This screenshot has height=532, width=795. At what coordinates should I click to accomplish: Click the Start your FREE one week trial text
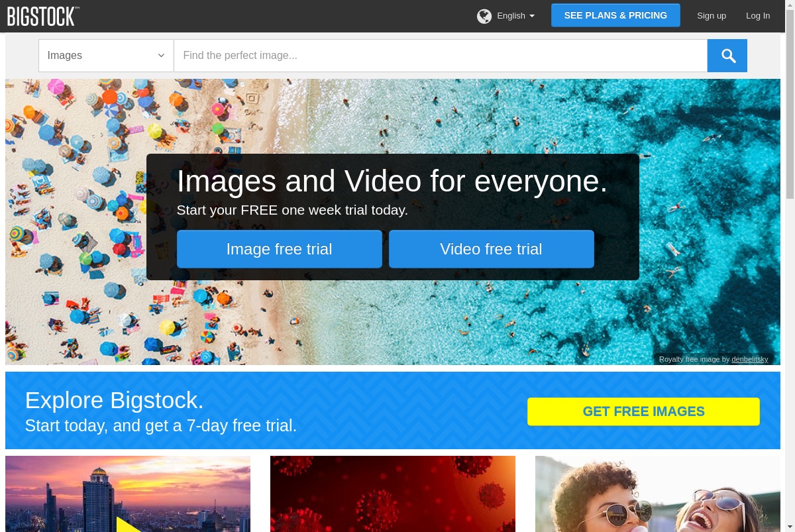pos(292,210)
